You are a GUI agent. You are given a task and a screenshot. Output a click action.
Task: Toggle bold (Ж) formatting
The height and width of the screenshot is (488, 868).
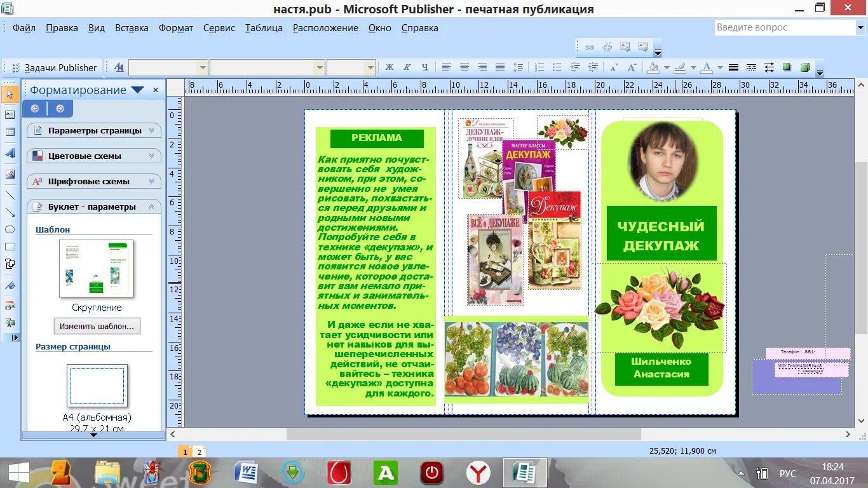(x=390, y=67)
